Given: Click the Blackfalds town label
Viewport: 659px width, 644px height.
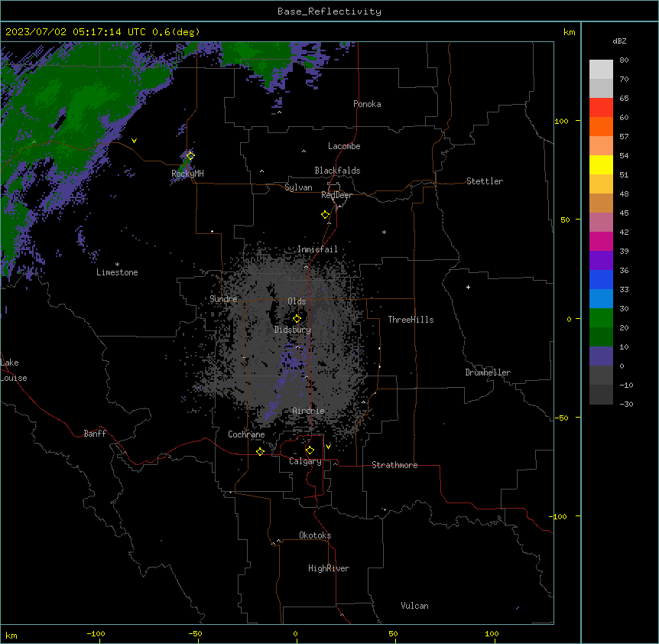Looking at the screenshot, I should coord(337,171).
